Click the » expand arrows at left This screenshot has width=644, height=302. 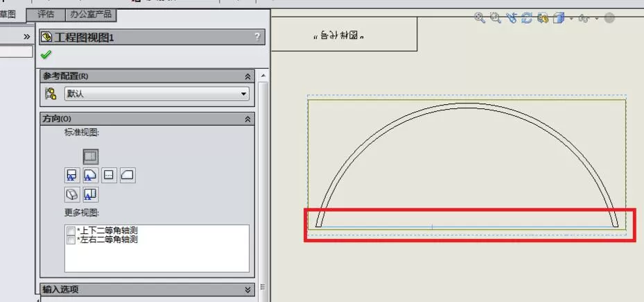click(x=27, y=37)
